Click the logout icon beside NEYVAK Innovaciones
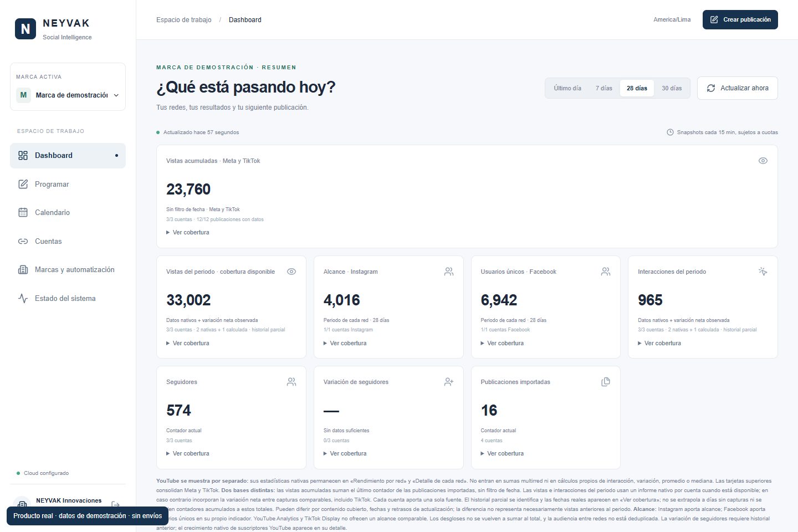Viewport: 798px width, 532px height. coord(116,505)
